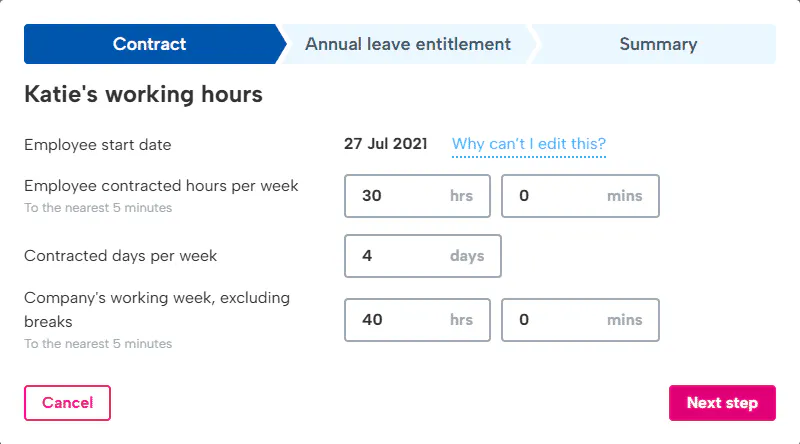
Task: Focus the employee contracted hours hrs field
Action: (x=400, y=196)
